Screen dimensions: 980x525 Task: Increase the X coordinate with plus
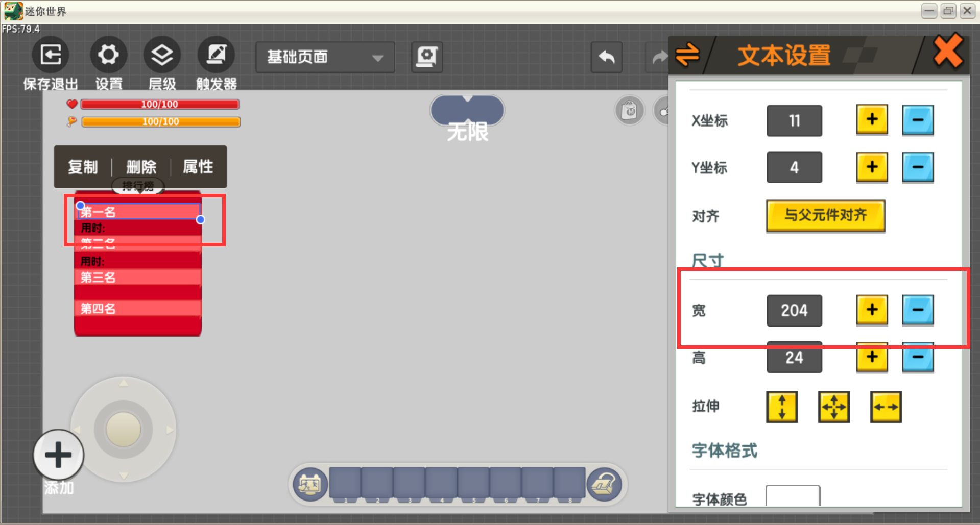coord(872,120)
